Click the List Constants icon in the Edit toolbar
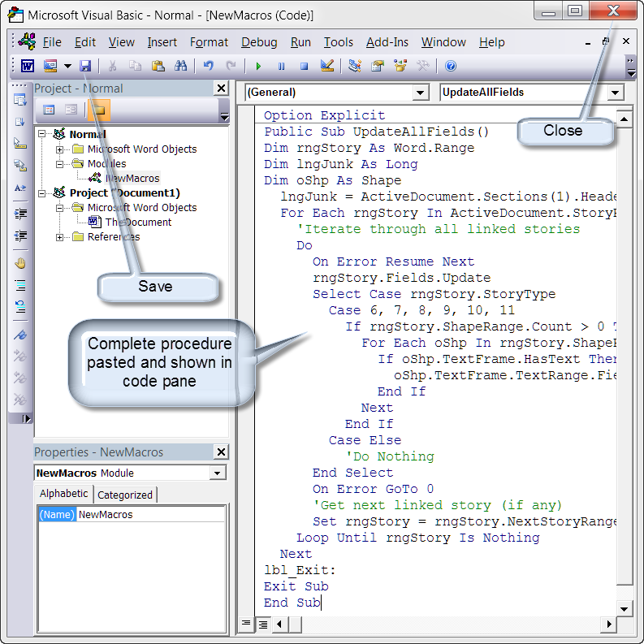The image size is (644, 644). tap(20, 122)
